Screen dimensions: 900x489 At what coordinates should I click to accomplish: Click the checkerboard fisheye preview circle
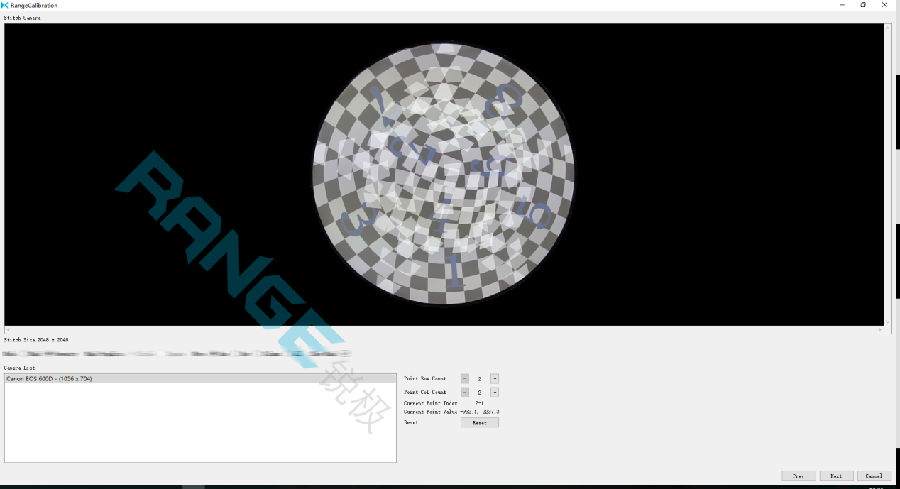click(443, 173)
